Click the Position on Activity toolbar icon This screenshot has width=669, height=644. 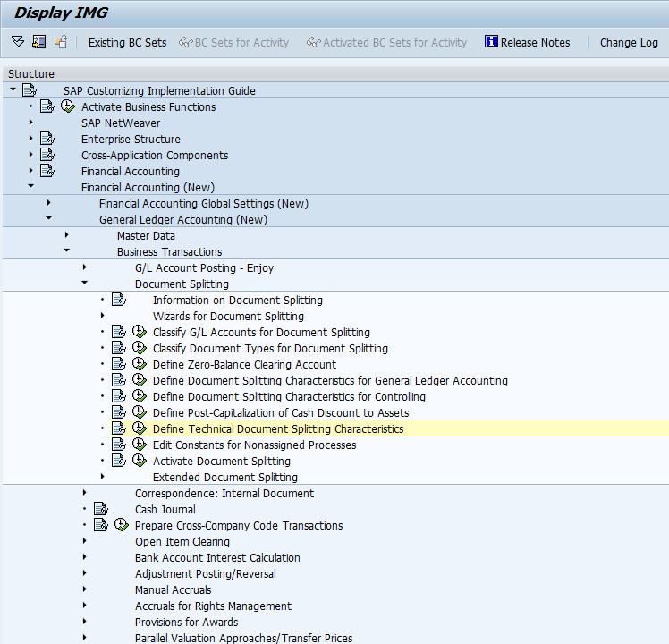click(x=38, y=42)
